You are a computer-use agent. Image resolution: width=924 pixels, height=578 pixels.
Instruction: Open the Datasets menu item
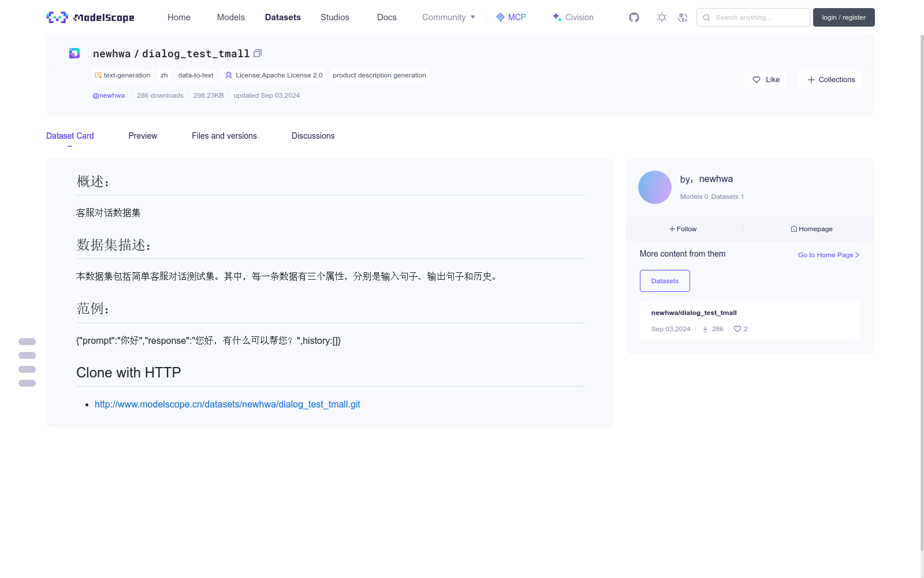pyautogui.click(x=283, y=17)
